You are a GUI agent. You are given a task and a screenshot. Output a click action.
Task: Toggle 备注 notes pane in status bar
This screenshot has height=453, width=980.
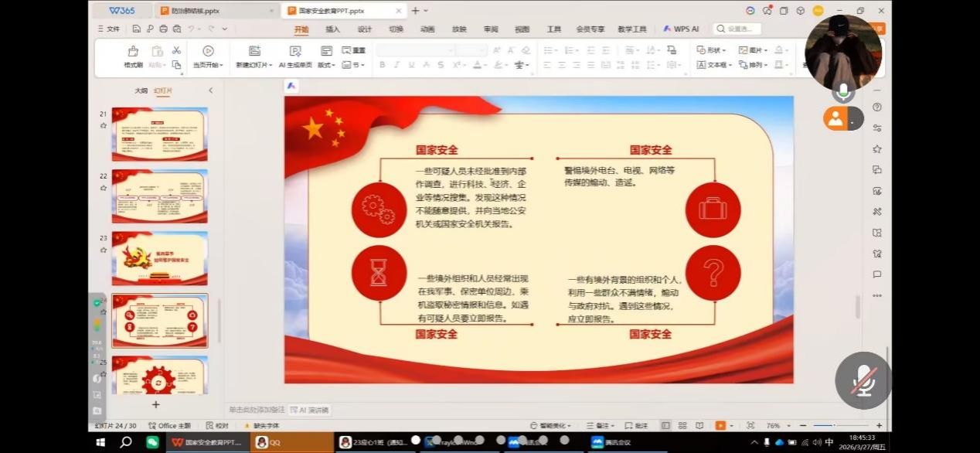coord(597,425)
